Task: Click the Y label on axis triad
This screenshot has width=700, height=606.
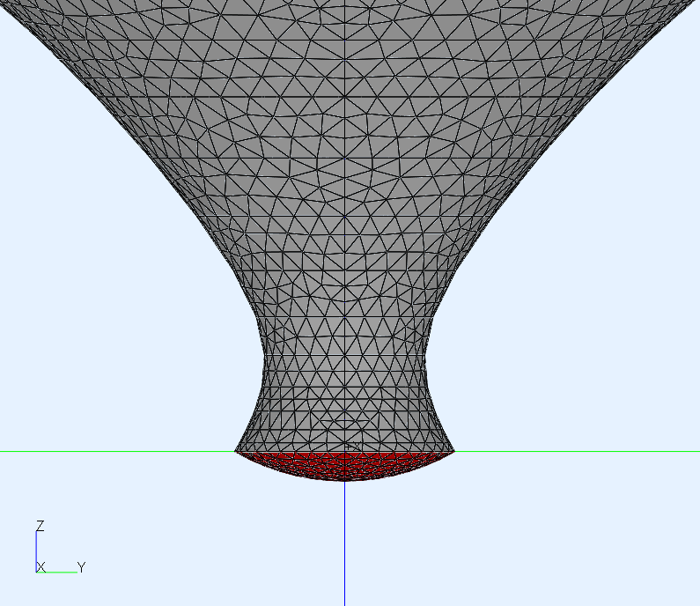Action: click(x=81, y=567)
